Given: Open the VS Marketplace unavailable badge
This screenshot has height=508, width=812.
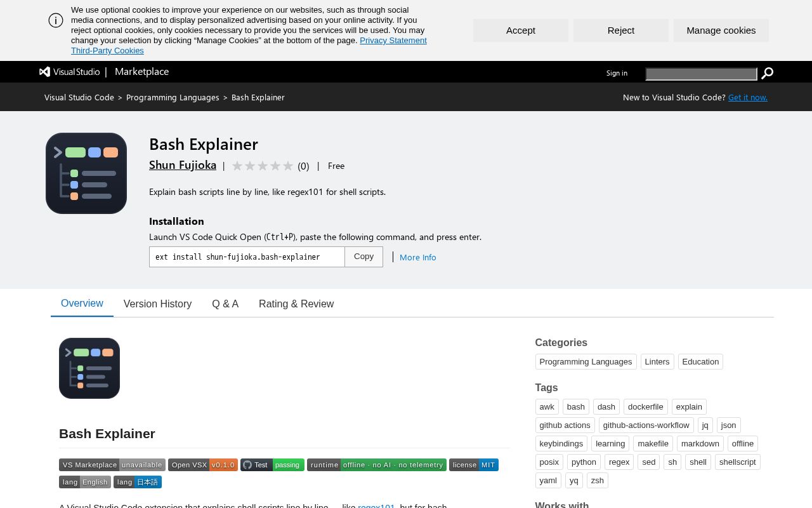Looking at the screenshot, I should point(112,465).
